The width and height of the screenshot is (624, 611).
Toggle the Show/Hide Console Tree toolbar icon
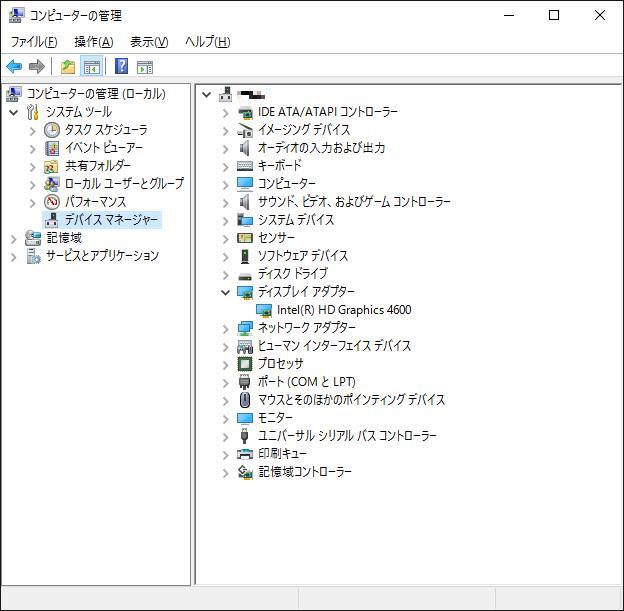(x=92, y=66)
